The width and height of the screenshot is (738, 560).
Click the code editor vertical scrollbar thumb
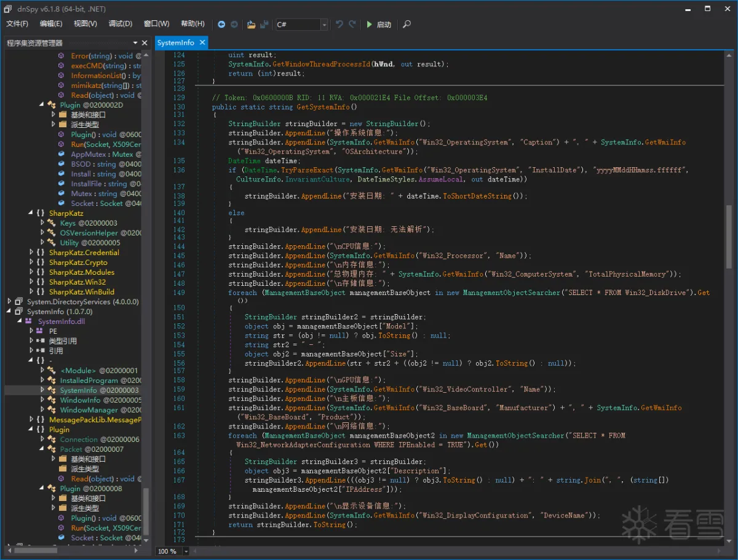click(x=729, y=237)
